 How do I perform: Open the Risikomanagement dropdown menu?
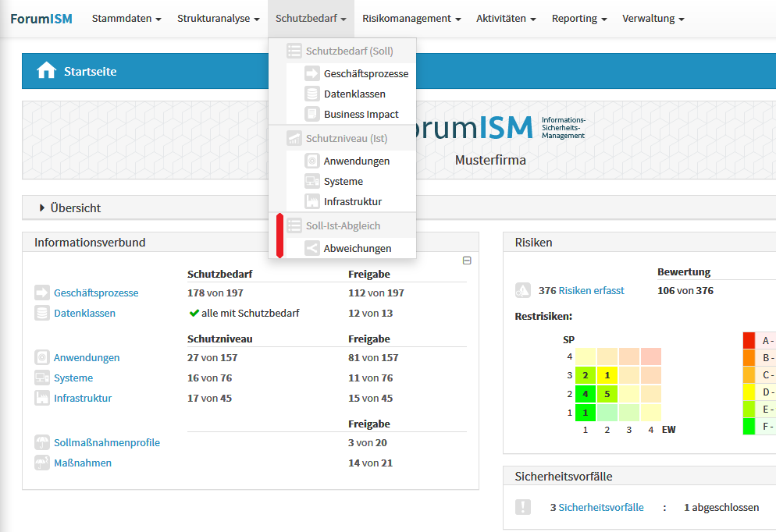tap(411, 18)
